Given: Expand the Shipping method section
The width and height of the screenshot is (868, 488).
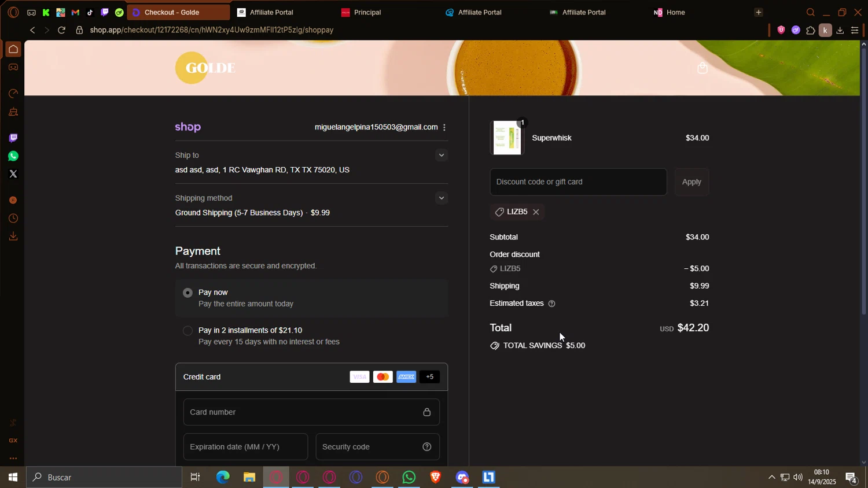Looking at the screenshot, I should (x=442, y=198).
